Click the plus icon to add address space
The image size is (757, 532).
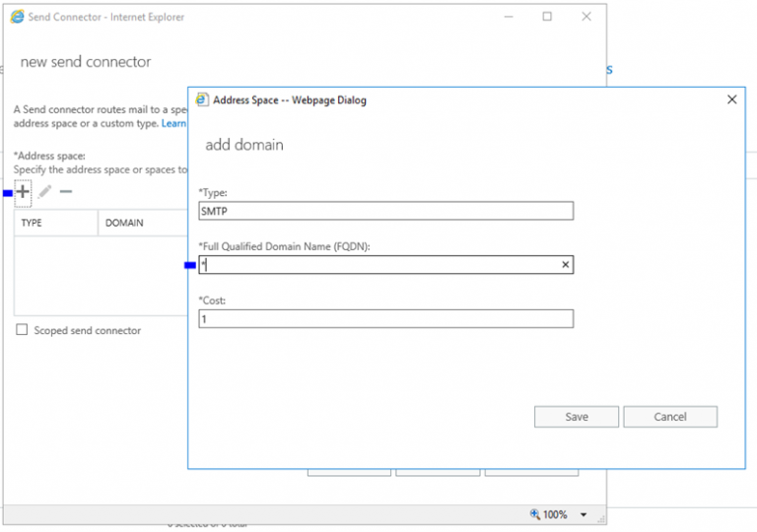tap(23, 192)
